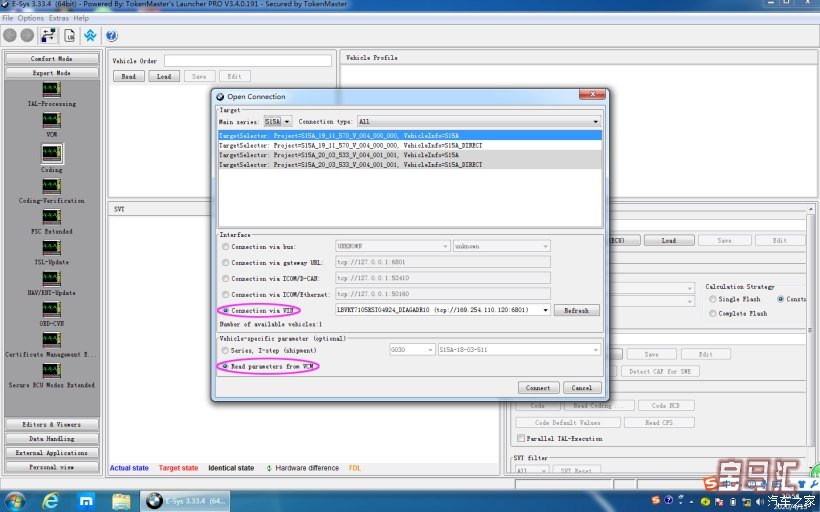Click Read under Vehicle Order
The width and height of the screenshot is (820, 512).
point(129,76)
